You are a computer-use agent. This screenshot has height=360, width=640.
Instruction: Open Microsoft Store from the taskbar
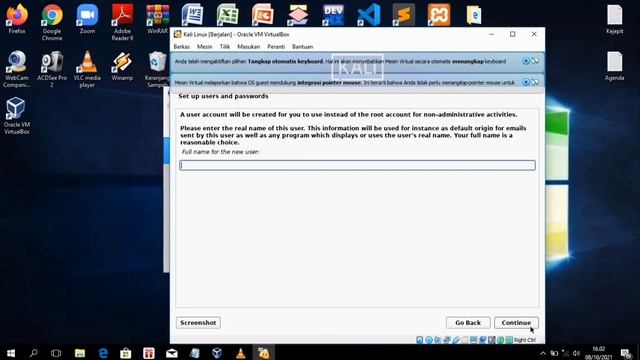(126, 353)
